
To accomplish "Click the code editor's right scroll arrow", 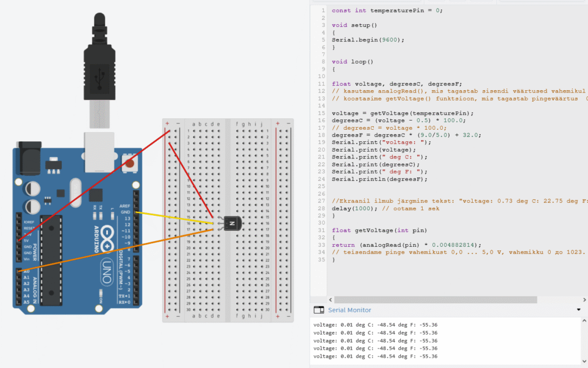I will pos(584,300).
